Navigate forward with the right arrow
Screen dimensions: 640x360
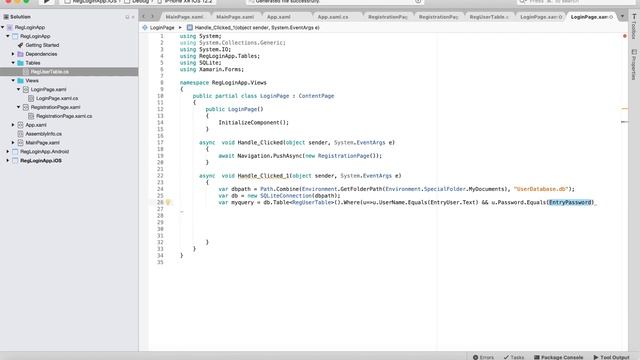point(152,17)
